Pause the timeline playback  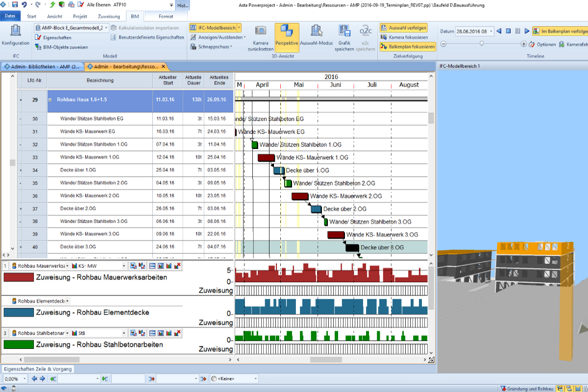[517, 31]
